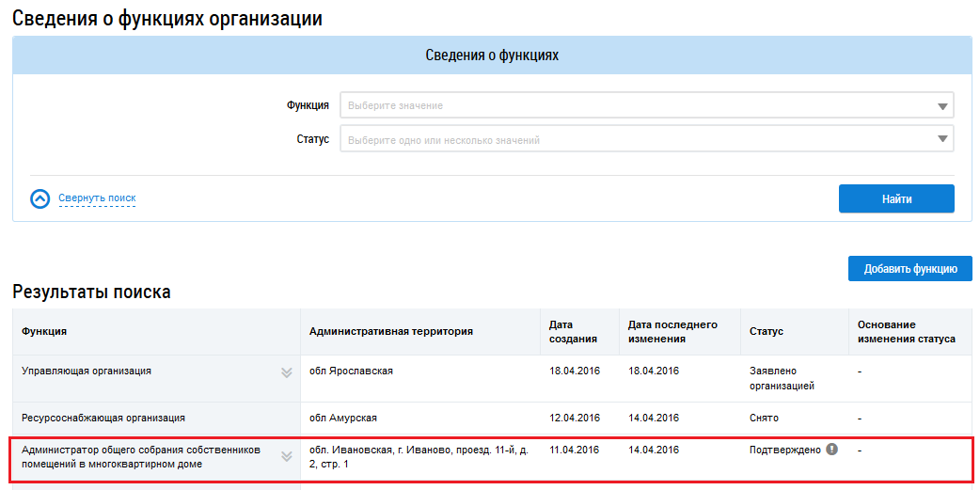The width and height of the screenshot is (980, 490).
Task: Click the обл. Ивановская address cell
Action: pyautogui.click(x=419, y=457)
